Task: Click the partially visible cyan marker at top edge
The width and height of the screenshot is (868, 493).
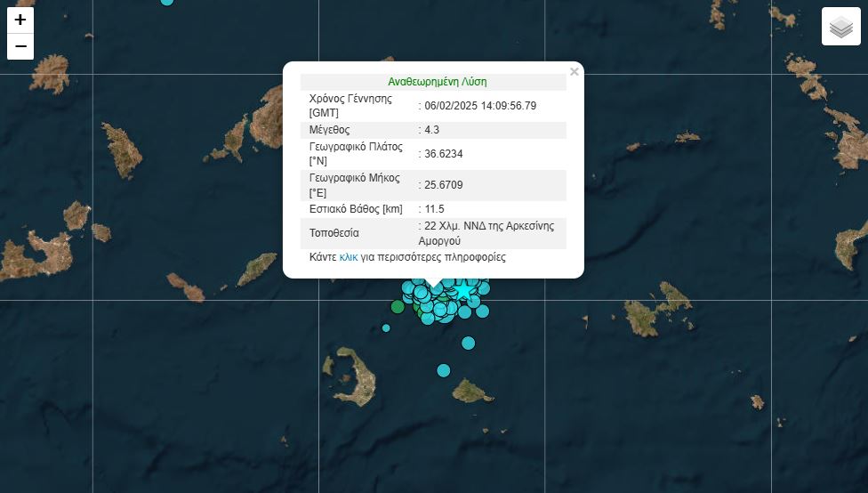Action: click(x=167, y=2)
